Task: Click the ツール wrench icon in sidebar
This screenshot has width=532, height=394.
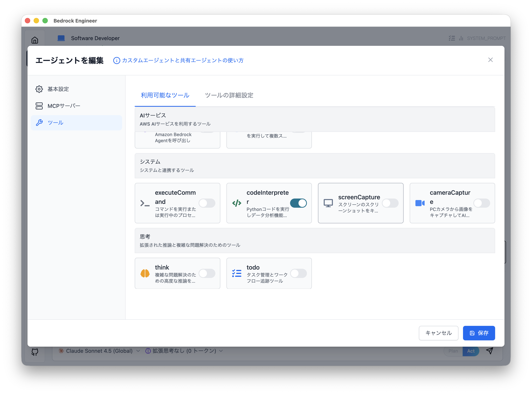Action: tap(39, 123)
